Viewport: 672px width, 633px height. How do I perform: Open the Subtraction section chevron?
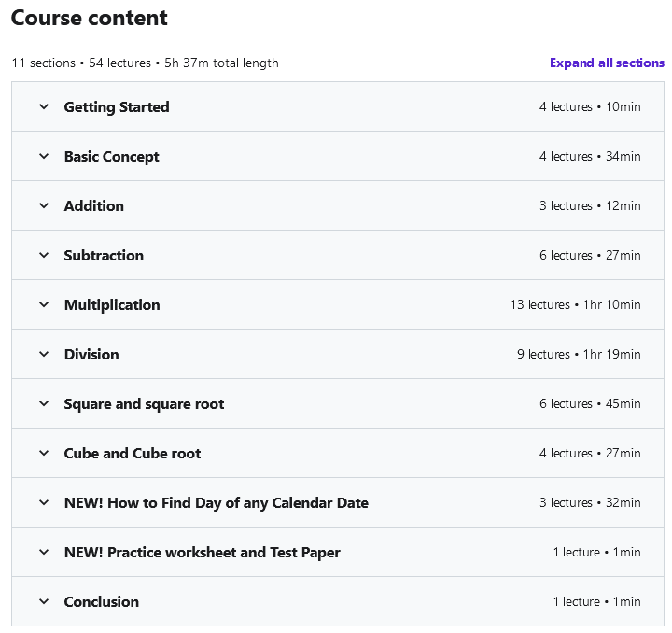coord(44,255)
